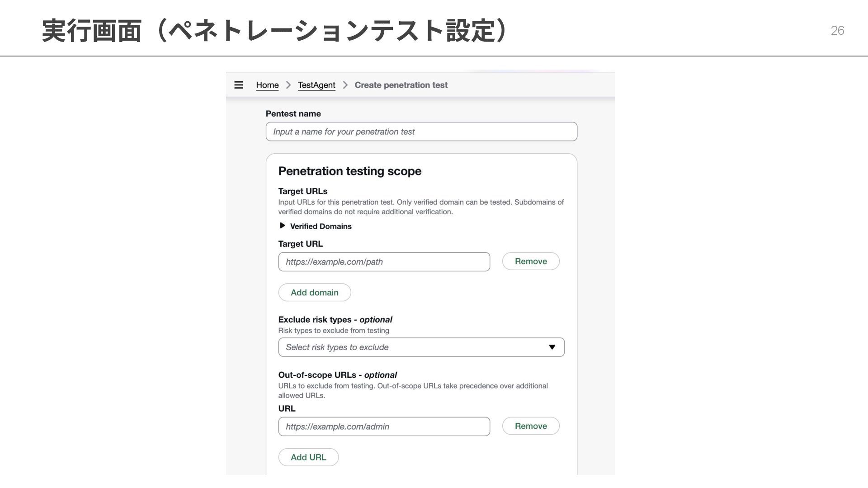Screen dimensions: 868x488
Task: Remove the Target URL entry
Action: (x=531, y=261)
